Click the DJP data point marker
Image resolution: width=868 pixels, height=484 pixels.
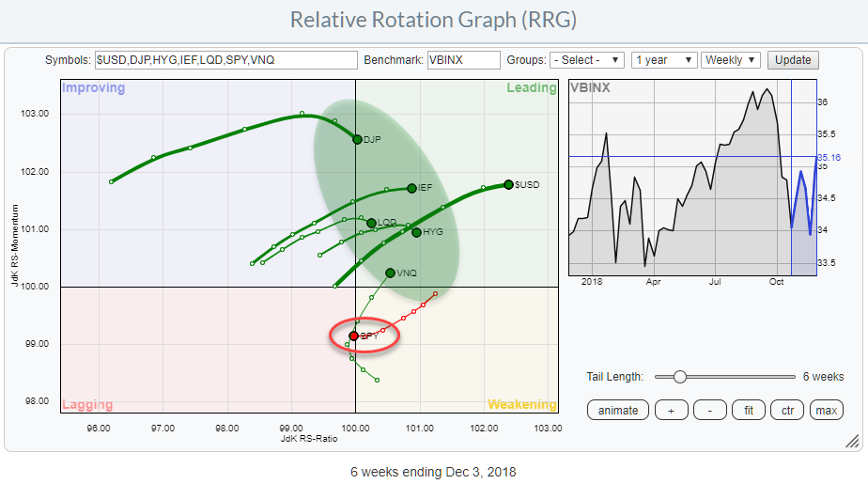click(357, 139)
